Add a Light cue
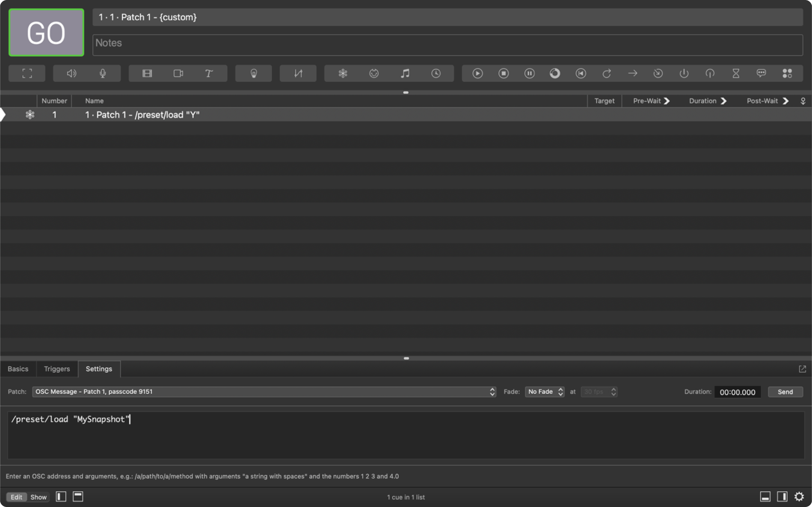Screen dimensions: 812x507 click(253, 73)
